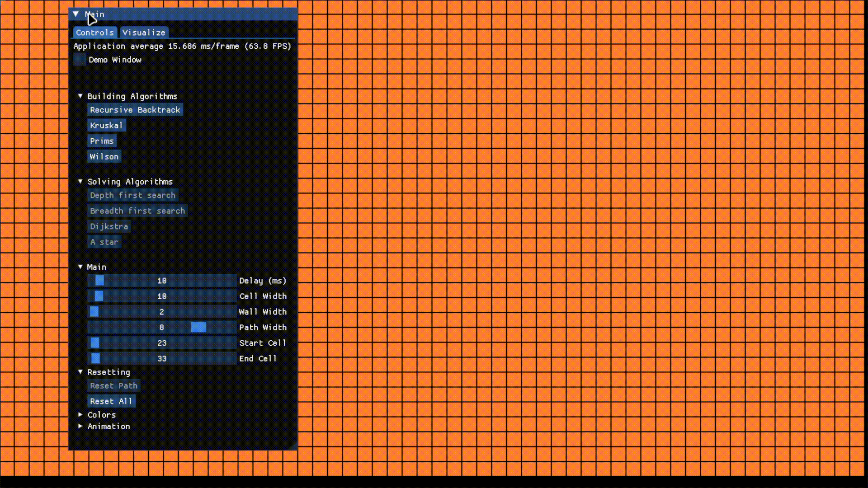Click the Start Cell slider field

tap(162, 343)
